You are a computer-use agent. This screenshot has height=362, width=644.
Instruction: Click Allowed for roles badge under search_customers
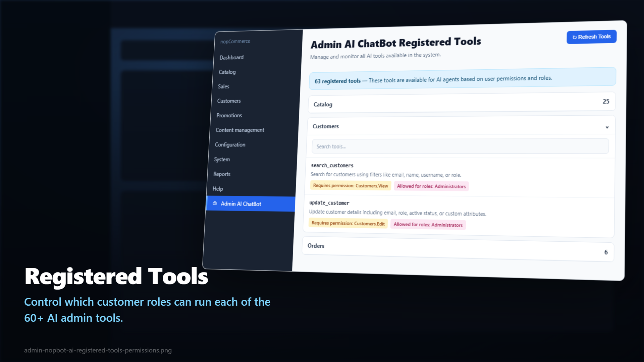(x=431, y=186)
